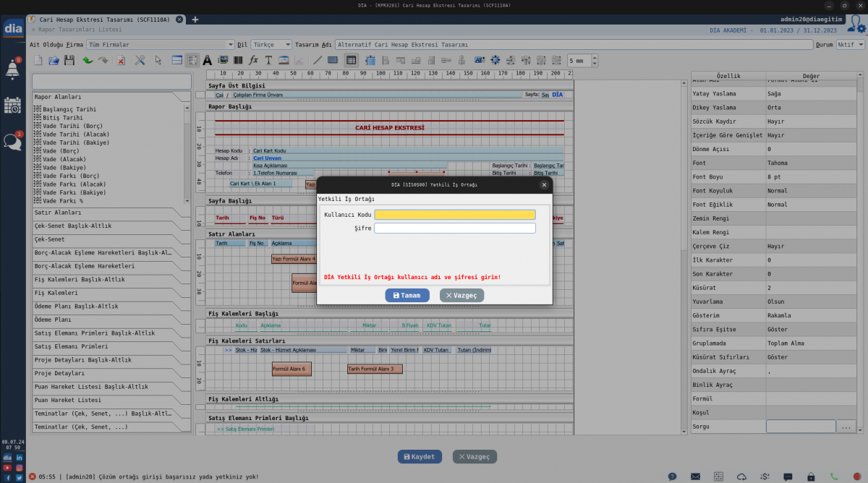The height and width of the screenshot is (483, 868).
Task: Open a new tab with plus button
Action: (195, 20)
